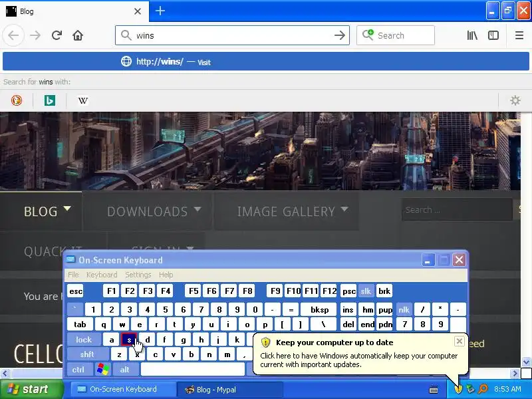Open the Keyboard menu
The image size is (532, 399).
click(x=102, y=275)
